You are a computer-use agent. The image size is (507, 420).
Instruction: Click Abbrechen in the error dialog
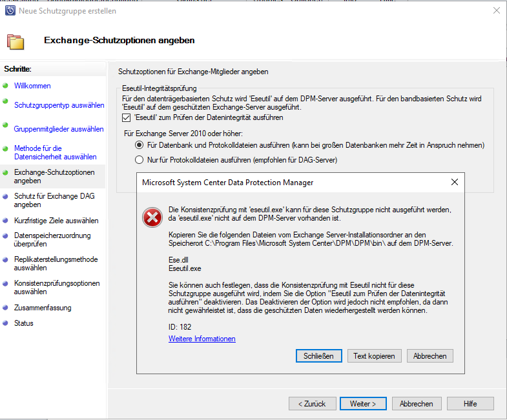(429, 356)
